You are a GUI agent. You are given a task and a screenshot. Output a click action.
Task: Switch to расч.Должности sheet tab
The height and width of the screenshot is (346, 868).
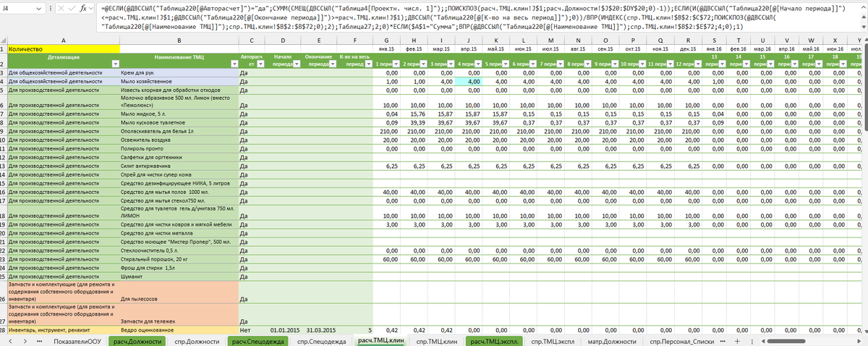coord(136,340)
